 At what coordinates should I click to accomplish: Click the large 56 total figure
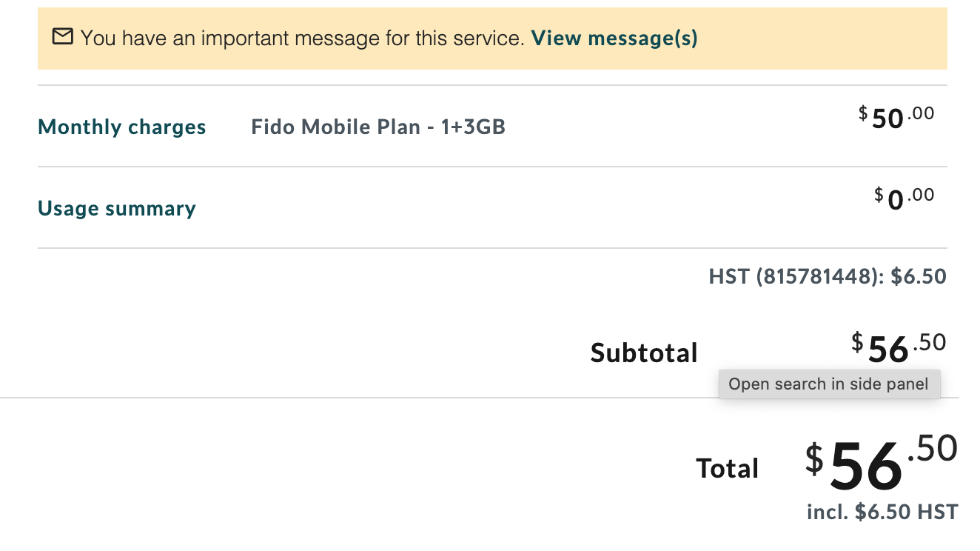tap(866, 467)
